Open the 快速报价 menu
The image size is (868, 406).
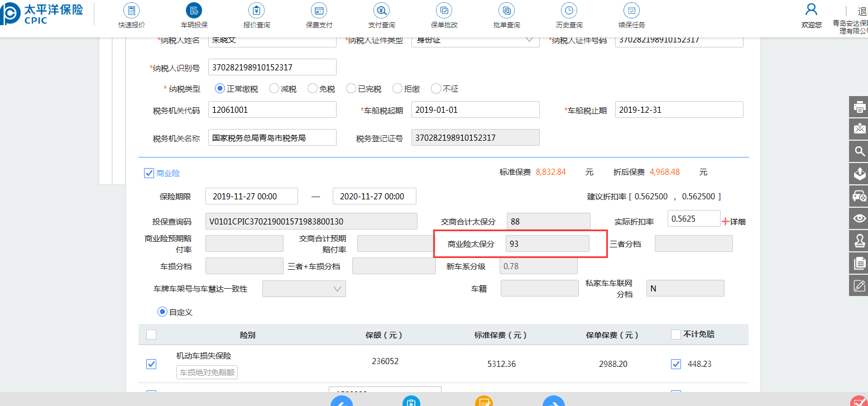click(x=132, y=16)
